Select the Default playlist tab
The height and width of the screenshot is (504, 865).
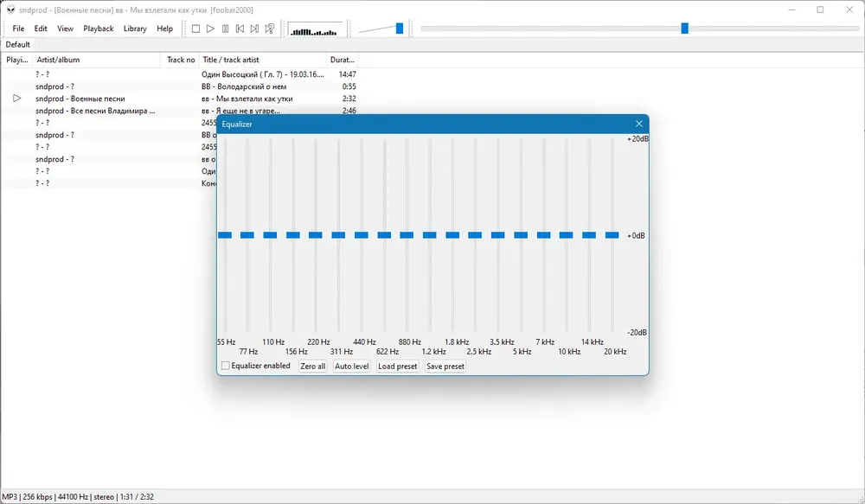coord(17,45)
